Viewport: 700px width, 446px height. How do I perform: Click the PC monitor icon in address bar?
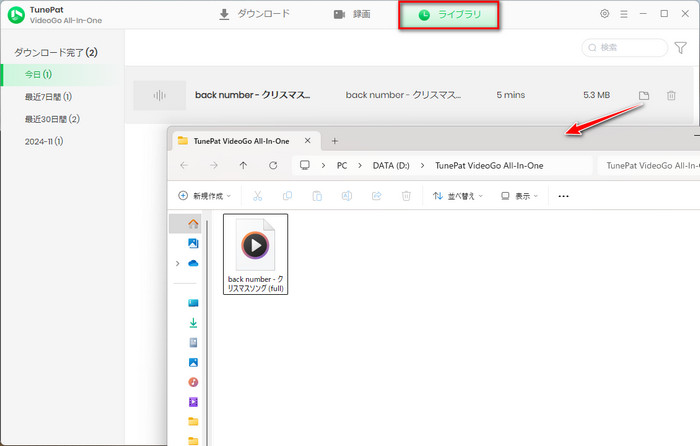click(304, 165)
